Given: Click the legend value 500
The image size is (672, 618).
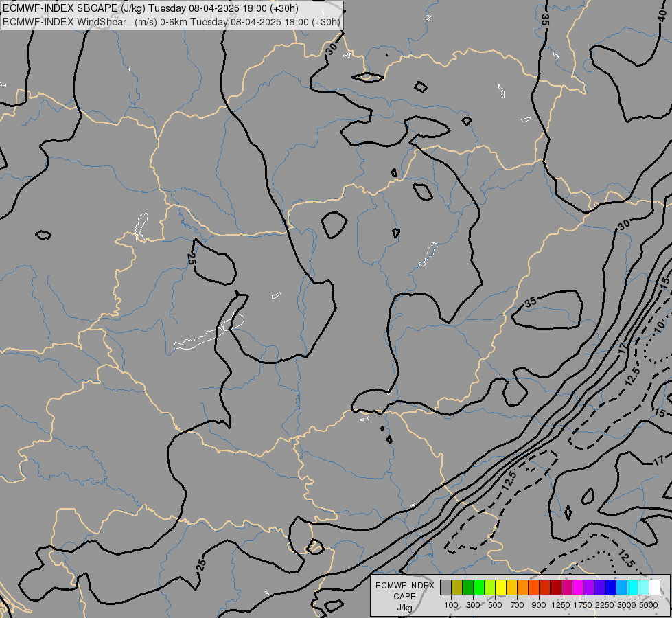Looking at the screenshot, I should click(495, 605).
